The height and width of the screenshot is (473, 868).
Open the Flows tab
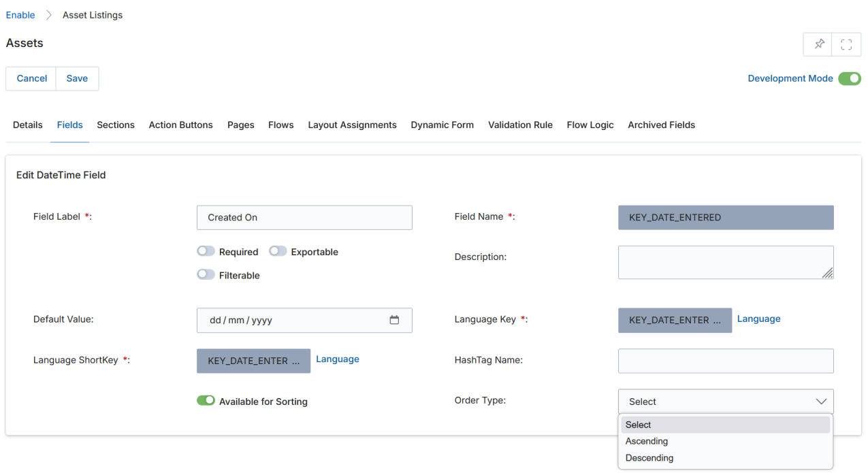(x=281, y=125)
